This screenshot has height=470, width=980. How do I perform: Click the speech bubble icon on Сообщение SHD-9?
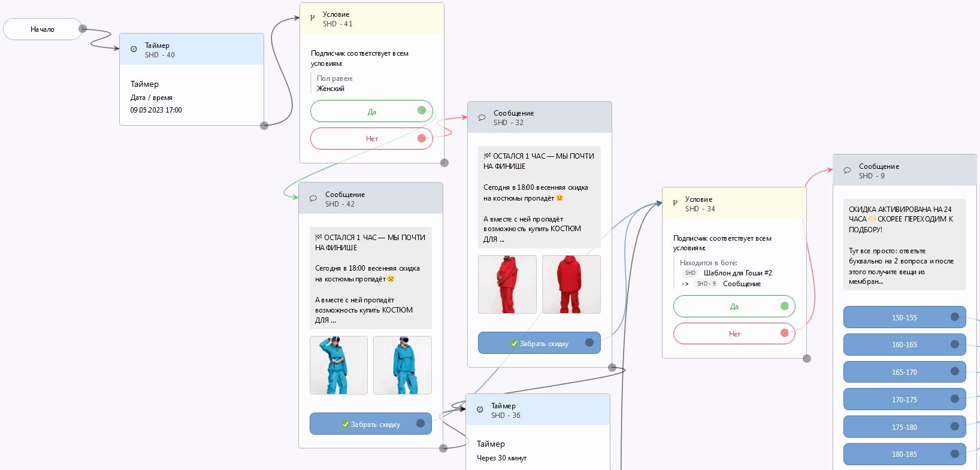847,170
